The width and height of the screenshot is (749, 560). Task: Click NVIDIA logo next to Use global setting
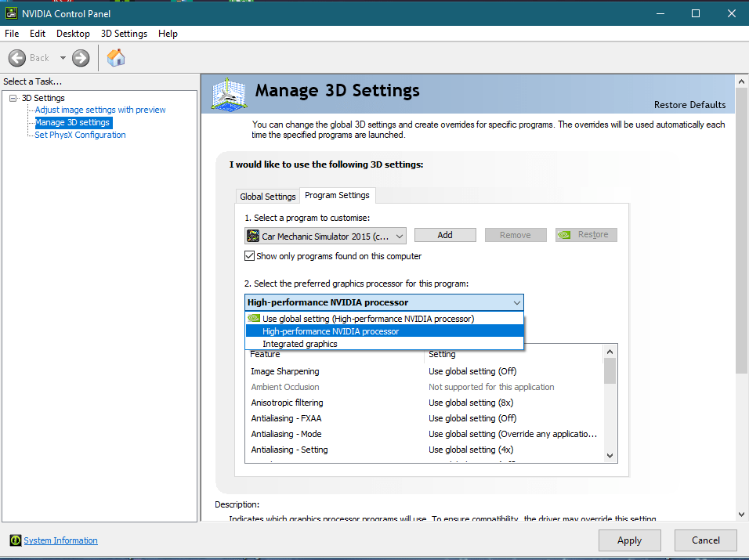click(x=254, y=318)
